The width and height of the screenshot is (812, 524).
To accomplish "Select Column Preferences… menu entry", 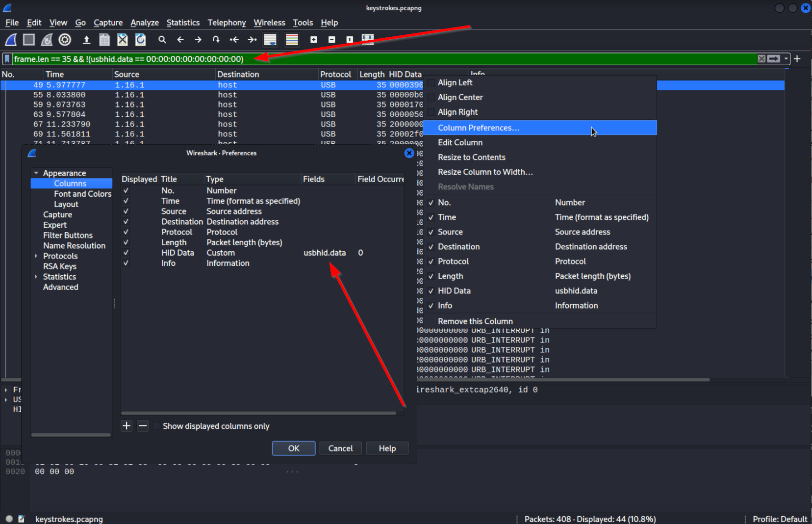I will click(539, 128).
